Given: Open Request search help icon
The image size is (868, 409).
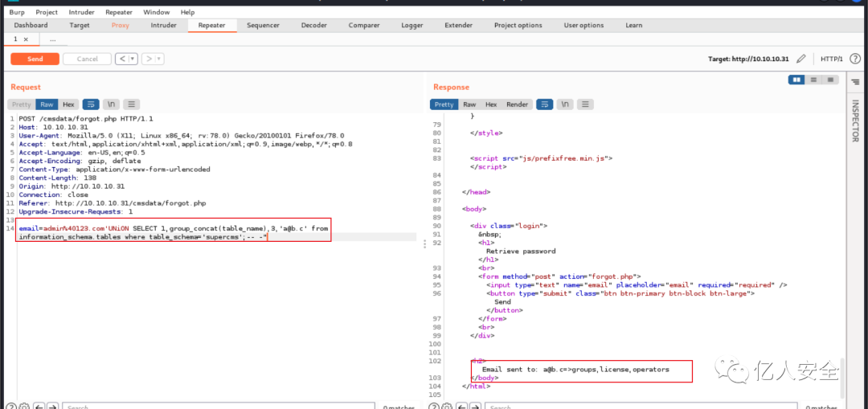Looking at the screenshot, I should 10,407.
